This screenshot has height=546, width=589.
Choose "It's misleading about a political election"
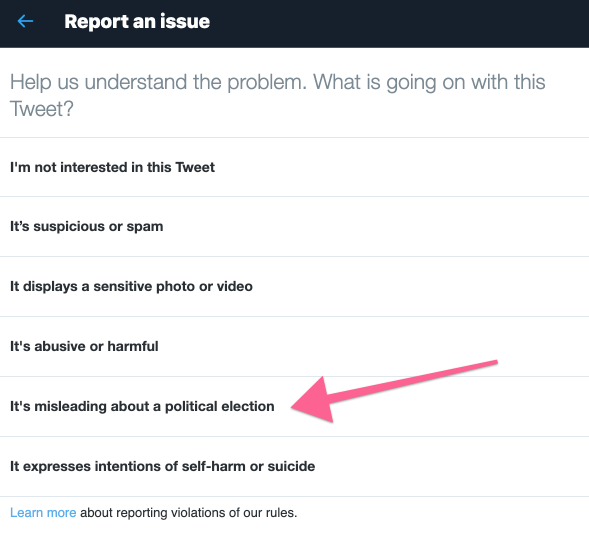(294, 406)
